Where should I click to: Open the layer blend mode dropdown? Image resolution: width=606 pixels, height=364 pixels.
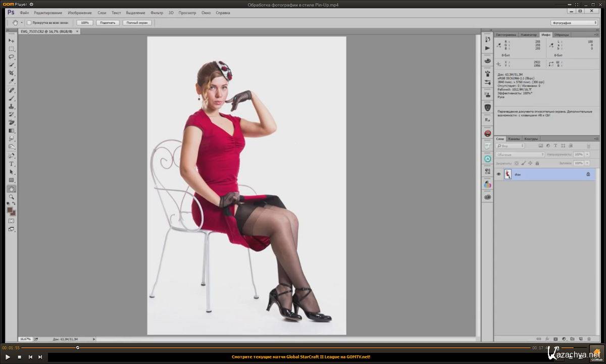point(520,154)
